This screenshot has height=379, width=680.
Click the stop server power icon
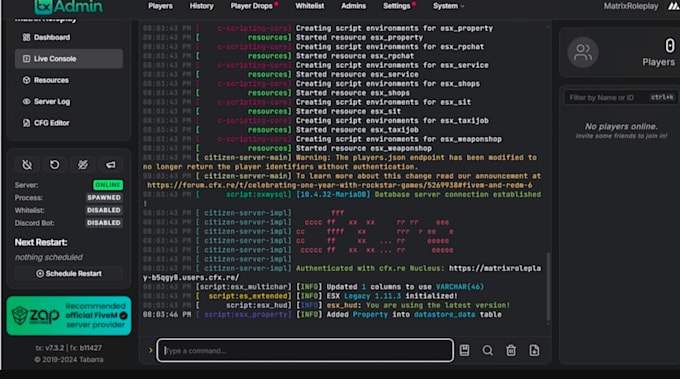point(27,165)
